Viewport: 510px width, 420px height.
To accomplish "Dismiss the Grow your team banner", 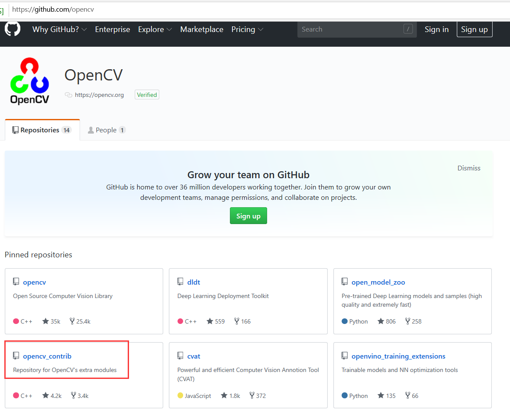I will pos(468,168).
